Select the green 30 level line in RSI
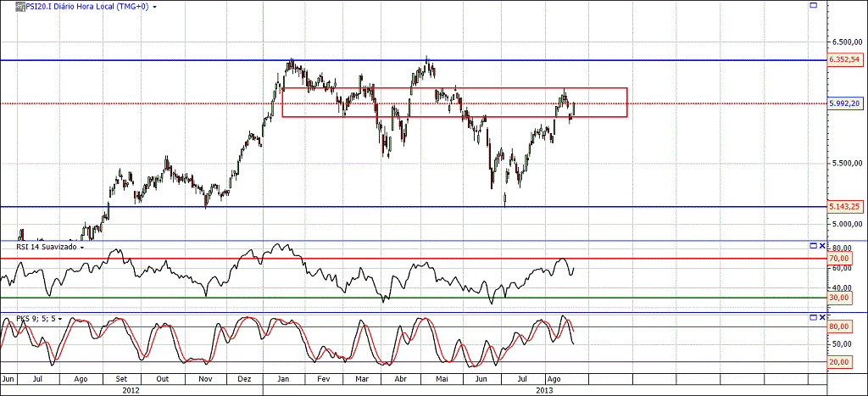This screenshot has height=396, width=868. [x=413, y=298]
